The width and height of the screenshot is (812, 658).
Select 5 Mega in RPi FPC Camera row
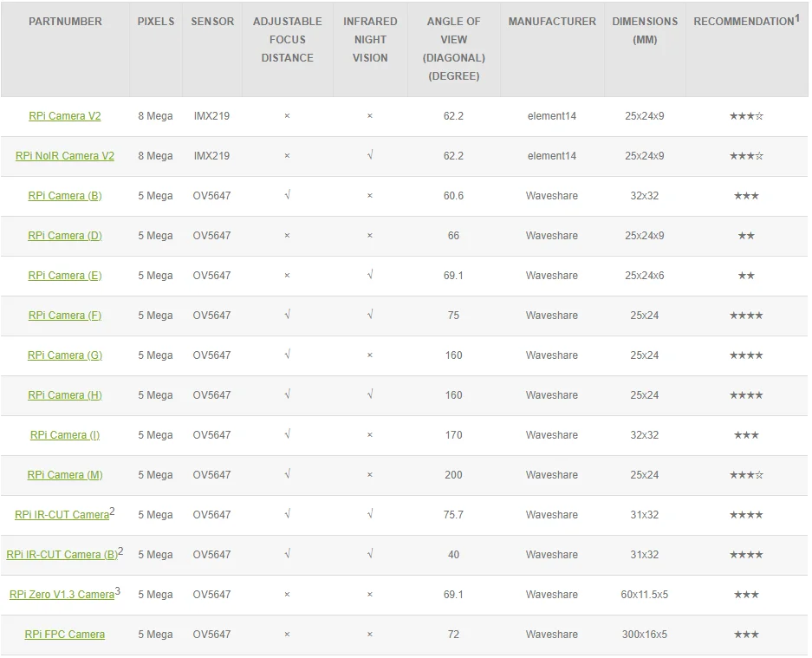pos(155,635)
